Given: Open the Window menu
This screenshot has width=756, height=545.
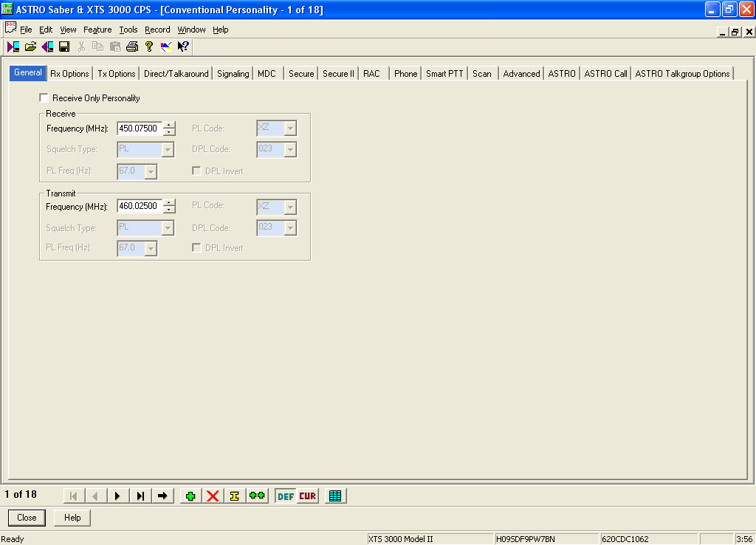Looking at the screenshot, I should coord(191,30).
